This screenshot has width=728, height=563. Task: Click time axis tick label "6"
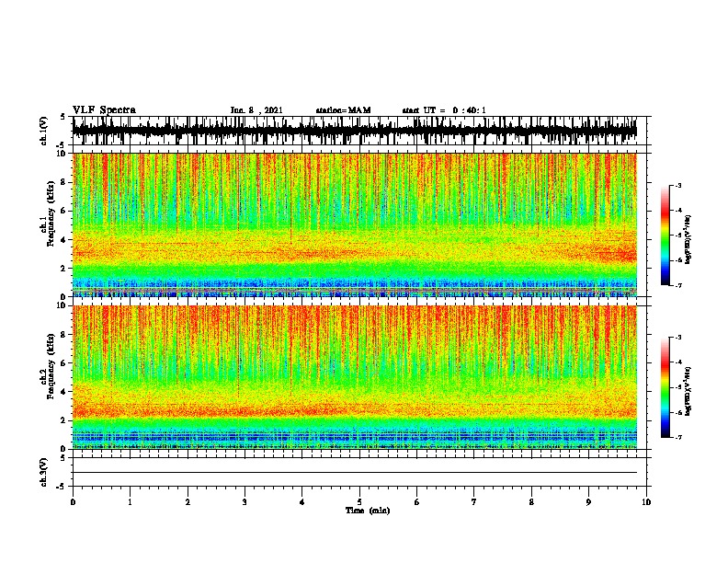point(417,502)
